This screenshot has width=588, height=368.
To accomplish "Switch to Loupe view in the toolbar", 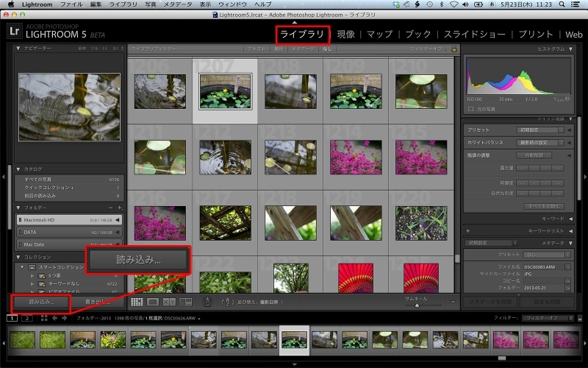I will (x=153, y=302).
